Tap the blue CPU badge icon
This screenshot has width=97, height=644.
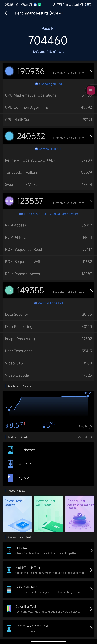click(x=9, y=71)
